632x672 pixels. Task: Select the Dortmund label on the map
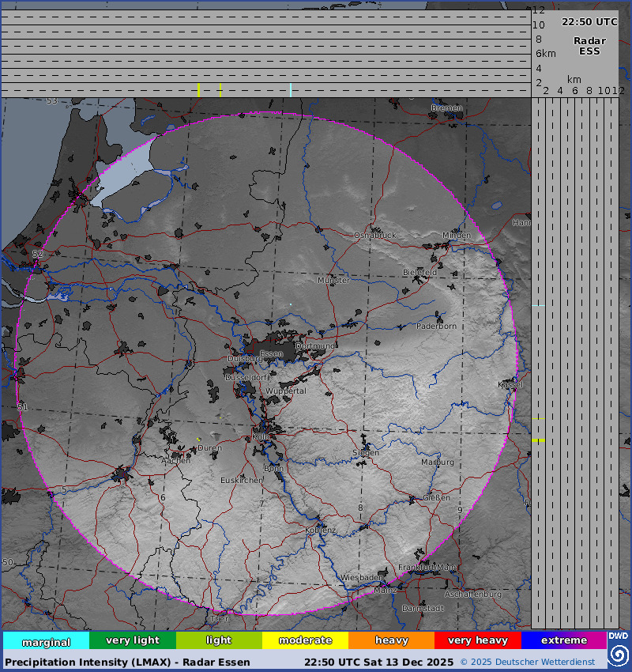(314, 346)
